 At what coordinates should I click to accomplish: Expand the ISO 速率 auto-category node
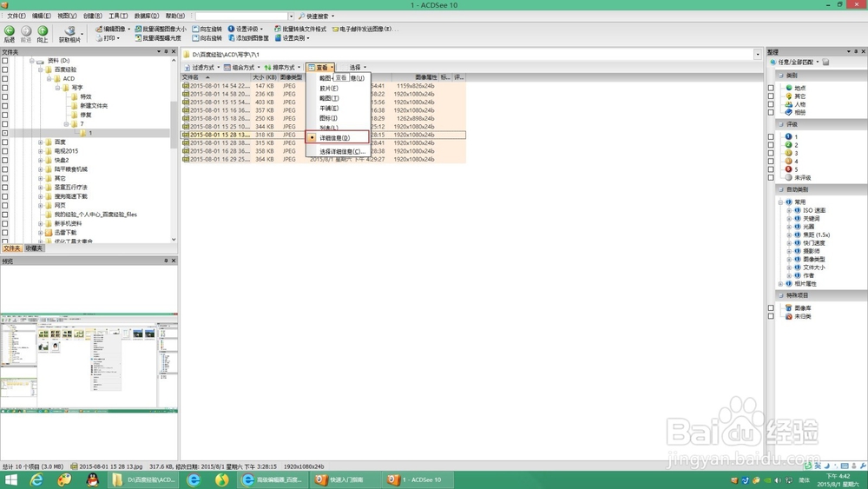point(789,210)
